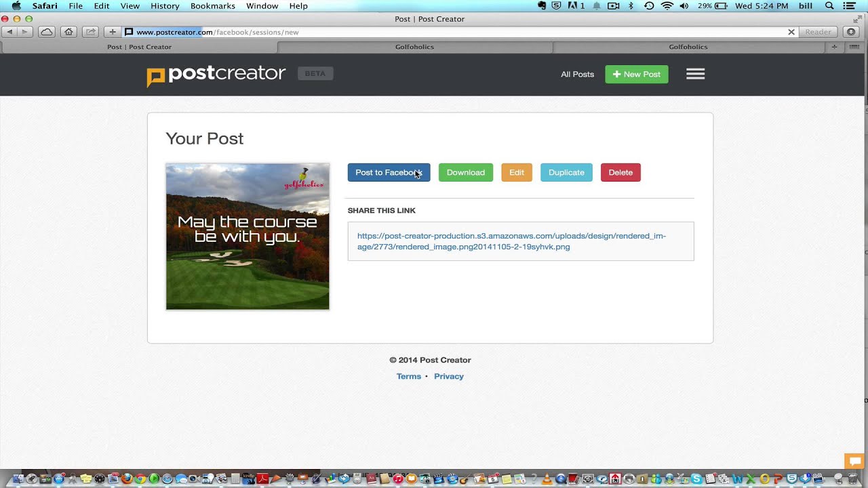Image resolution: width=868 pixels, height=488 pixels.
Task: Open the hamburger menu icon in header
Action: pos(695,74)
